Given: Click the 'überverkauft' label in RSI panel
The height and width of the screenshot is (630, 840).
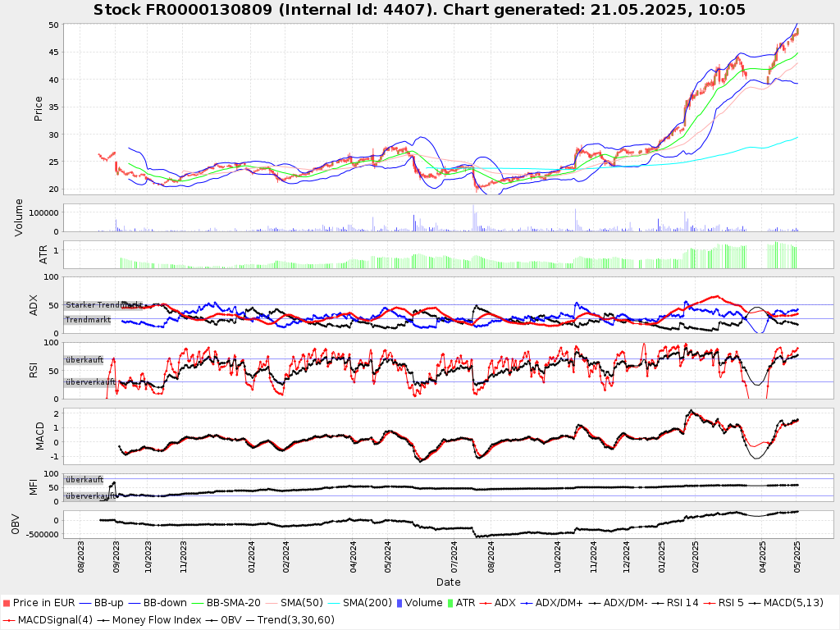Looking at the screenshot, I should click(90, 382).
